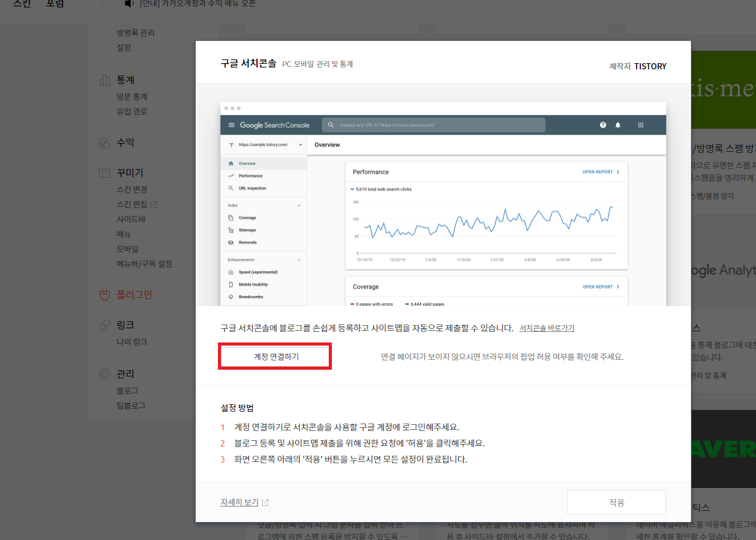
Task: Click the announcement speaker icon
Action: click(129, 4)
